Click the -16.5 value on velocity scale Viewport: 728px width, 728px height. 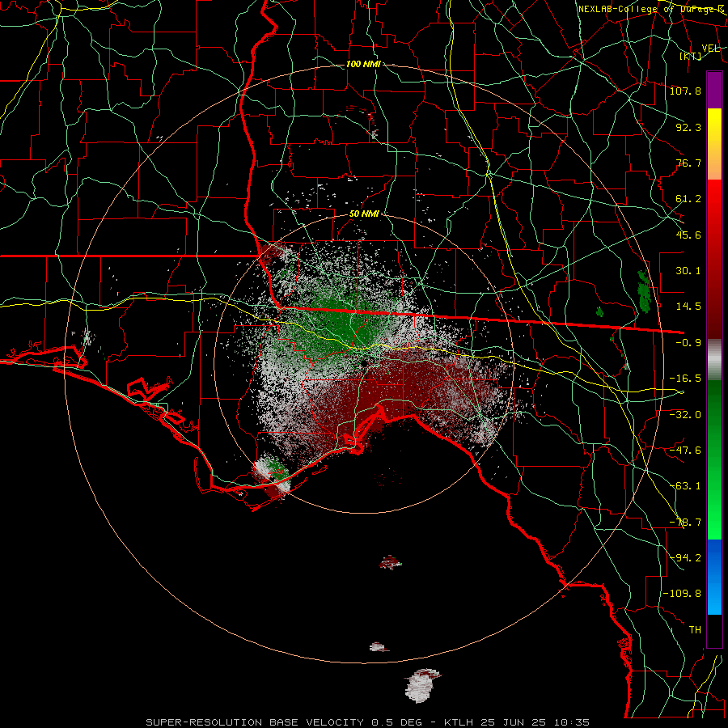click(685, 379)
